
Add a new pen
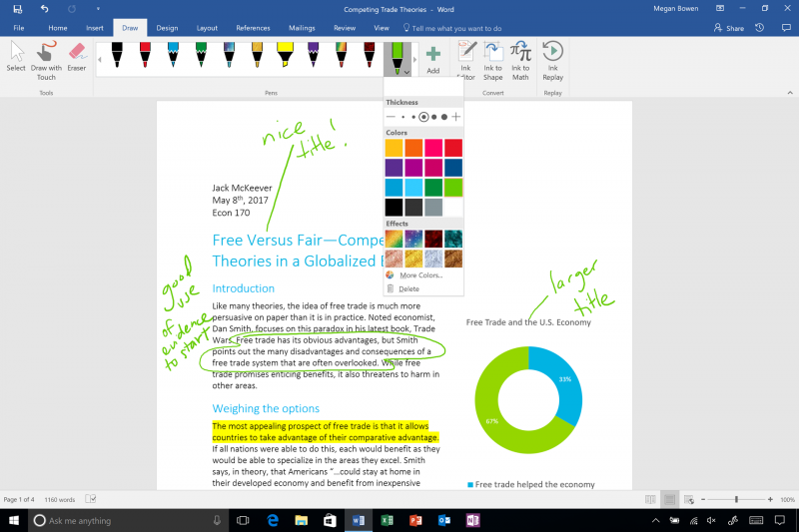tap(433, 60)
